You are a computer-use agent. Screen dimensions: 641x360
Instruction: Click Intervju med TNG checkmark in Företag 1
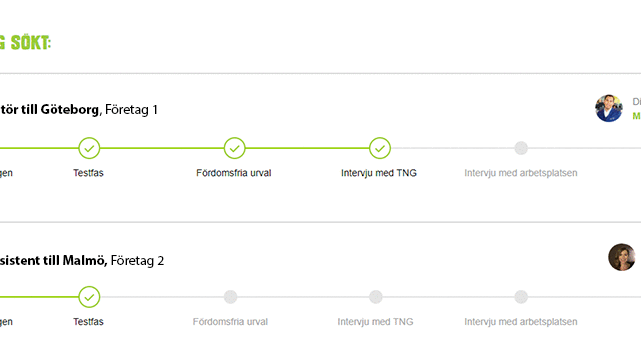(x=380, y=148)
